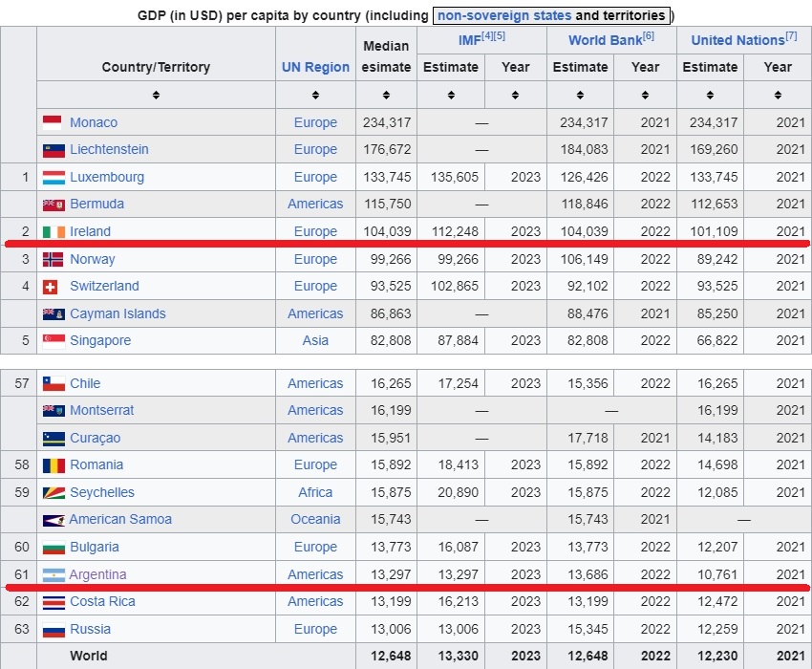The width and height of the screenshot is (812, 669).
Task: Click the Argentina flag icon
Action: click(x=53, y=574)
